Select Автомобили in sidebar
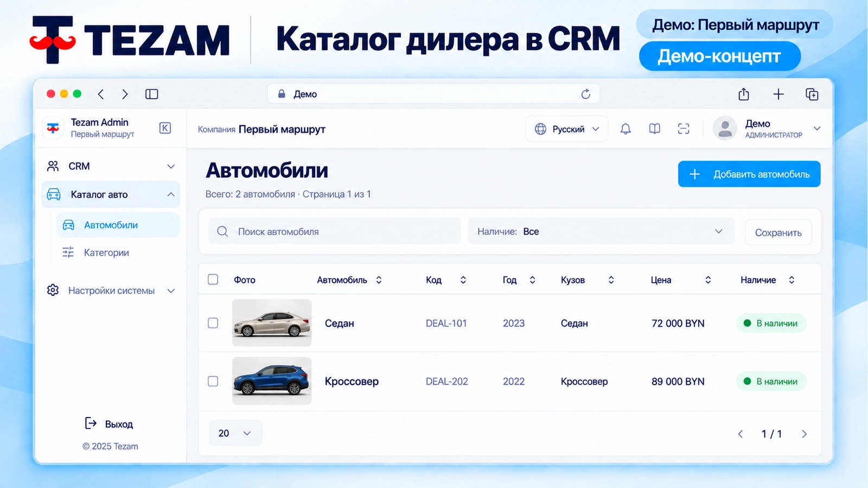 pyautogui.click(x=118, y=225)
